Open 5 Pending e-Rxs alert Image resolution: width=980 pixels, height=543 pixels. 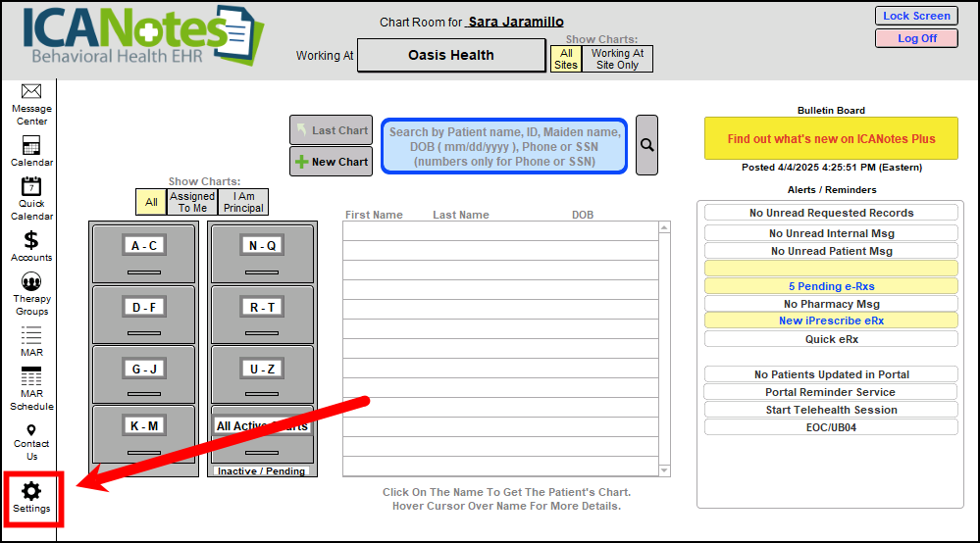[831, 286]
